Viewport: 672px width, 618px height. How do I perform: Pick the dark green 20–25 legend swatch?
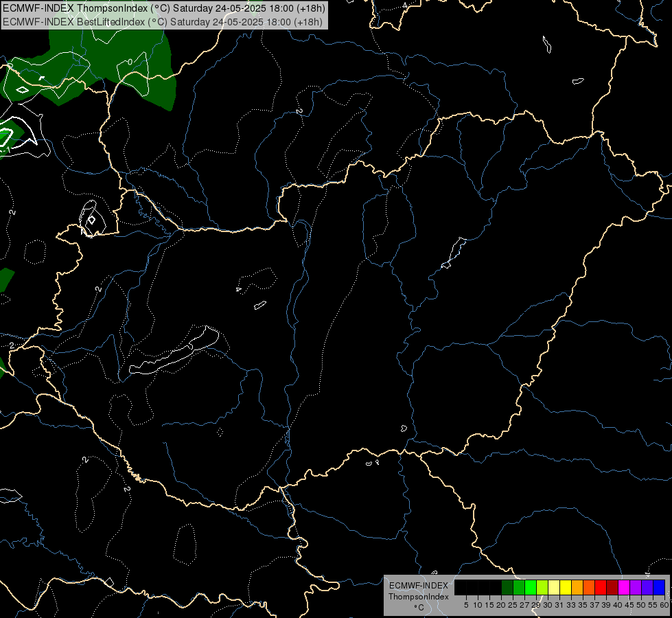pos(507,588)
